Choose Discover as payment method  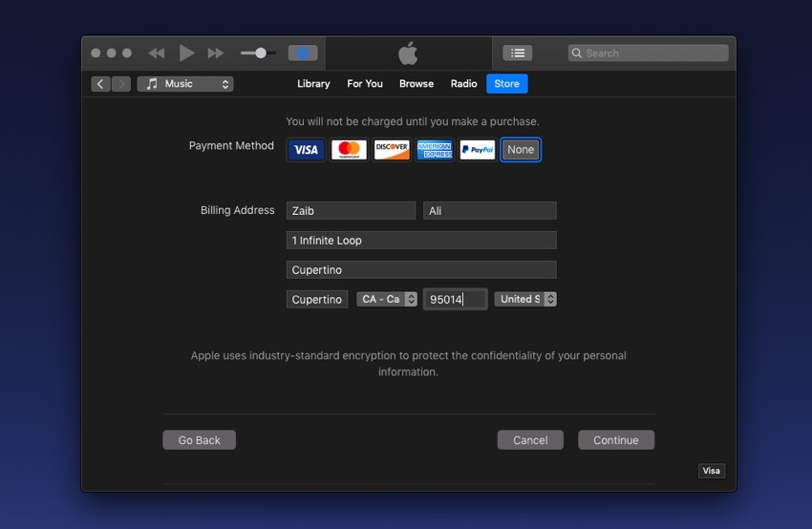pyautogui.click(x=392, y=150)
